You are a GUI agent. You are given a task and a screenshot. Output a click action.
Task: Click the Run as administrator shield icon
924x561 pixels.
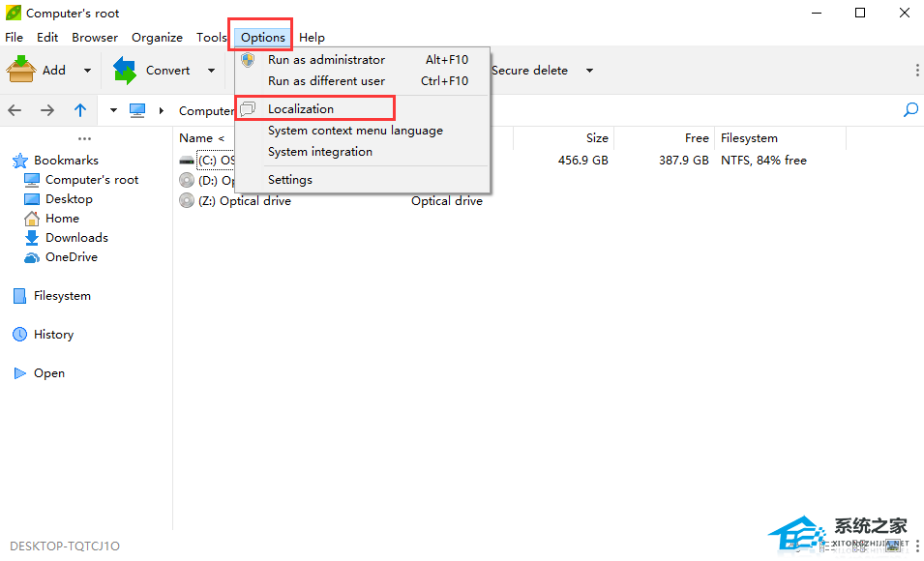[248, 60]
